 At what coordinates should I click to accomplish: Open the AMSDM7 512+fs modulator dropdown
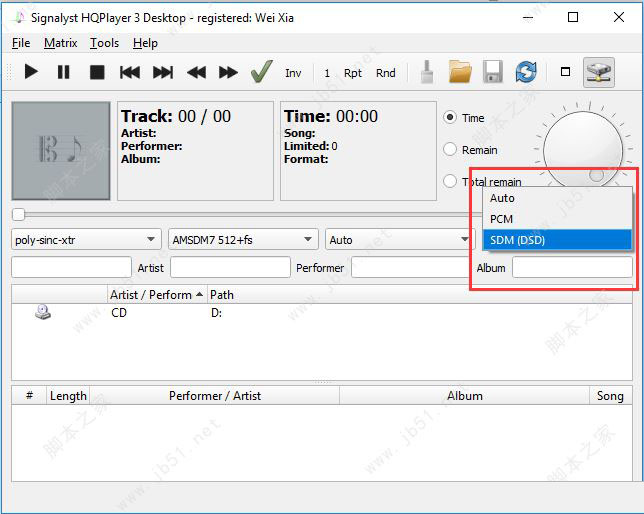point(243,240)
